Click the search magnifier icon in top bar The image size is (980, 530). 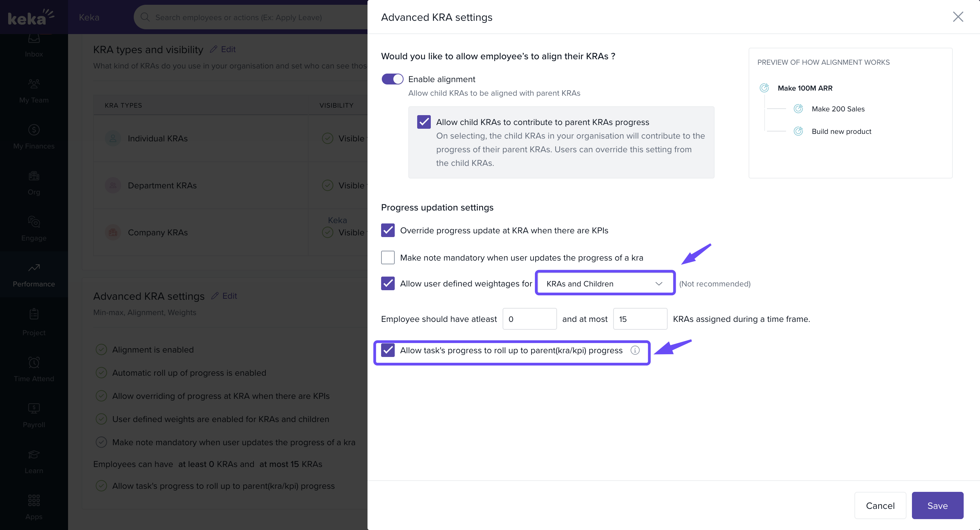[145, 17]
